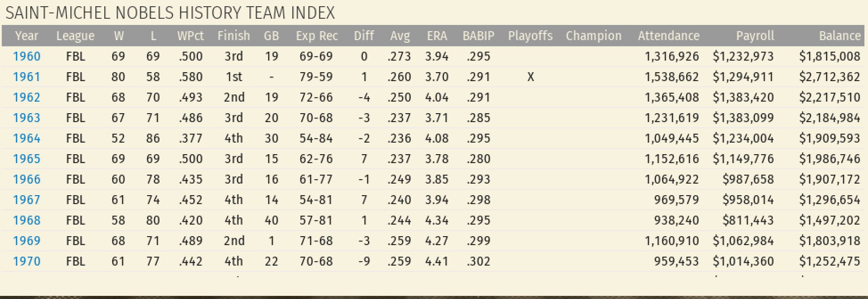This screenshot has width=868, height=299.
Task: Open the 1964 year link
Action: point(27,139)
